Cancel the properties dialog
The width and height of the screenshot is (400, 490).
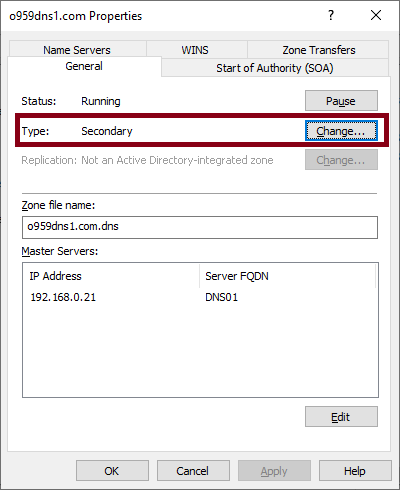tap(193, 471)
